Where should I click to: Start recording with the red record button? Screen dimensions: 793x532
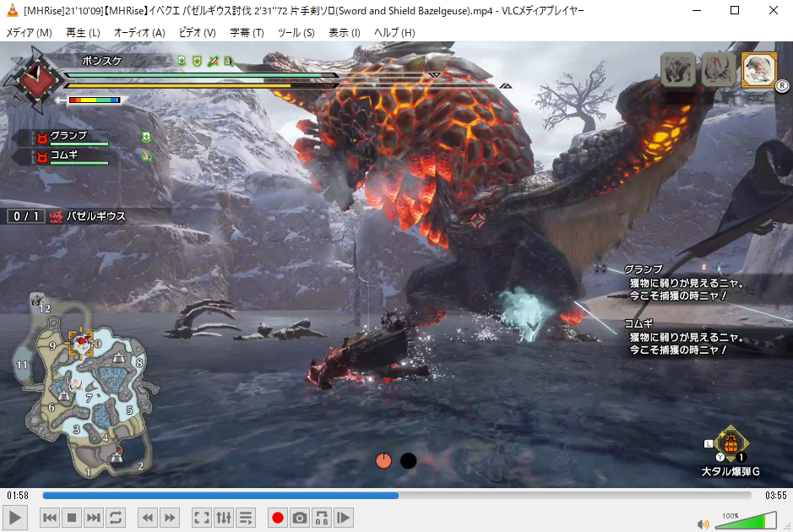pos(278,518)
